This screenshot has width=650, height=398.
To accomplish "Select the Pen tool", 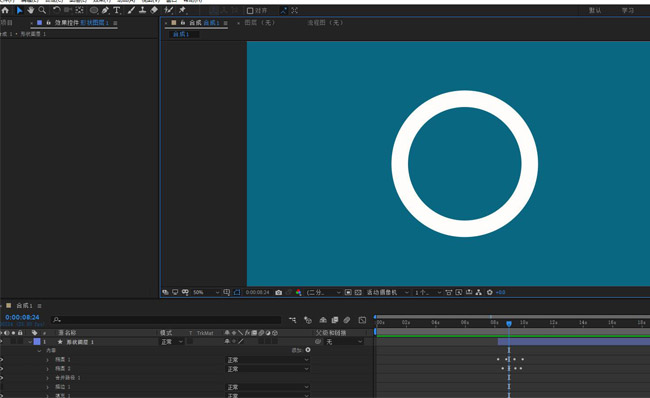I will pyautogui.click(x=105, y=10).
